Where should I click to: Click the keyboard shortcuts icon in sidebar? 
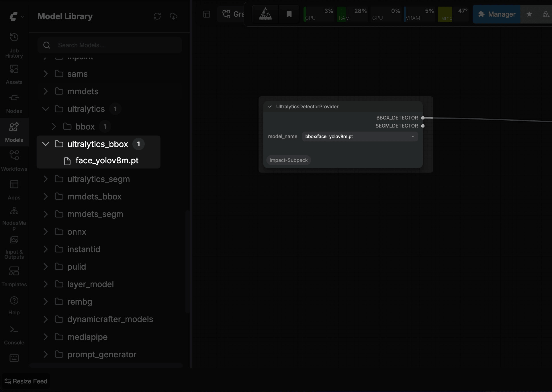(x=14, y=358)
